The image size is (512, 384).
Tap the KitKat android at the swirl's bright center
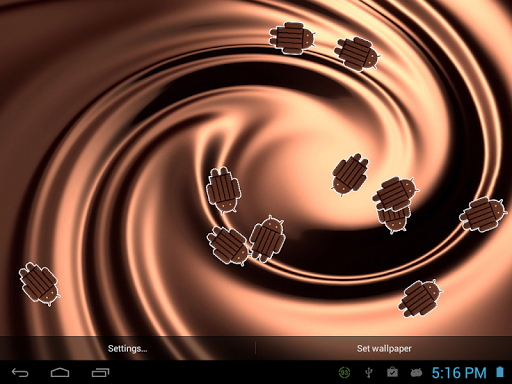350,175
